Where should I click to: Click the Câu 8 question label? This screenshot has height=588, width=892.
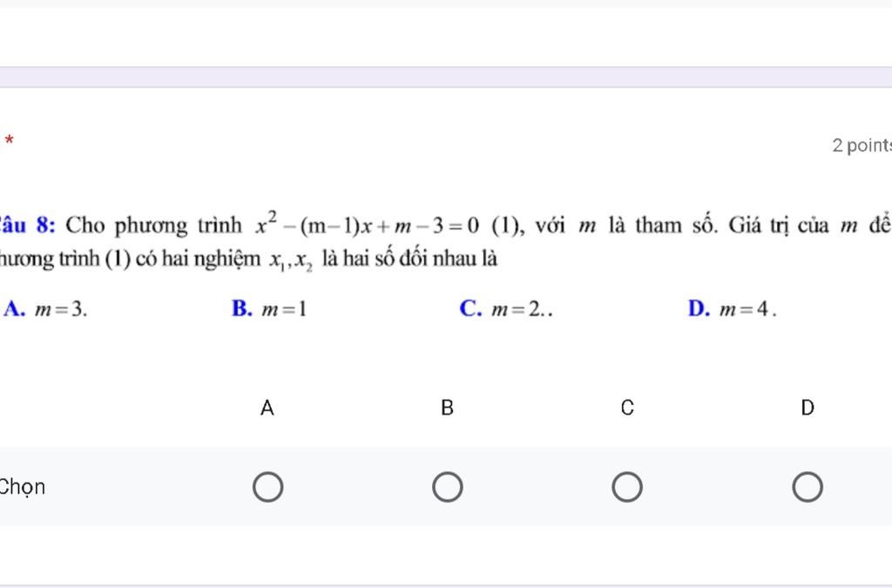point(27,226)
